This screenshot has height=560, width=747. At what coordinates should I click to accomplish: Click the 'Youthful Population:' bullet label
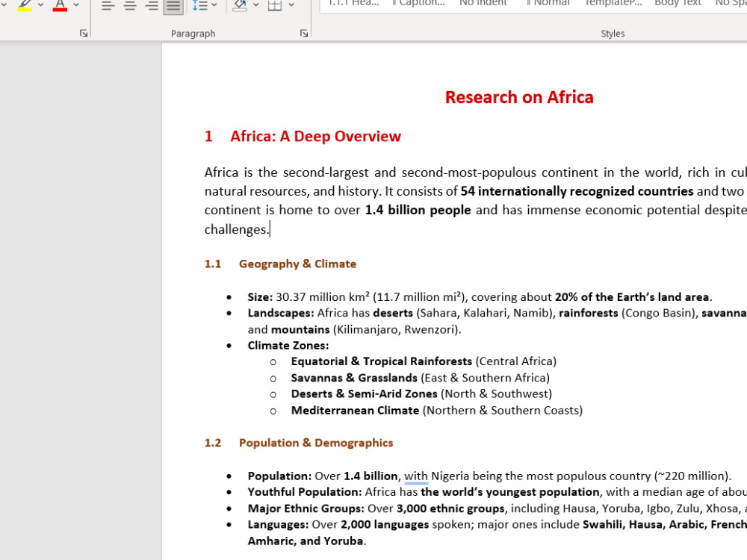[x=305, y=492]
